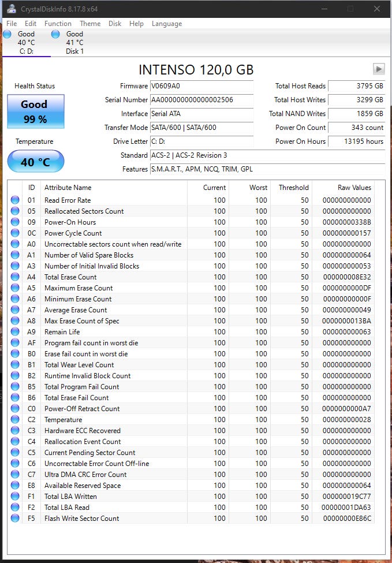
Task: Open the File menu
Action: coord(12,24)
